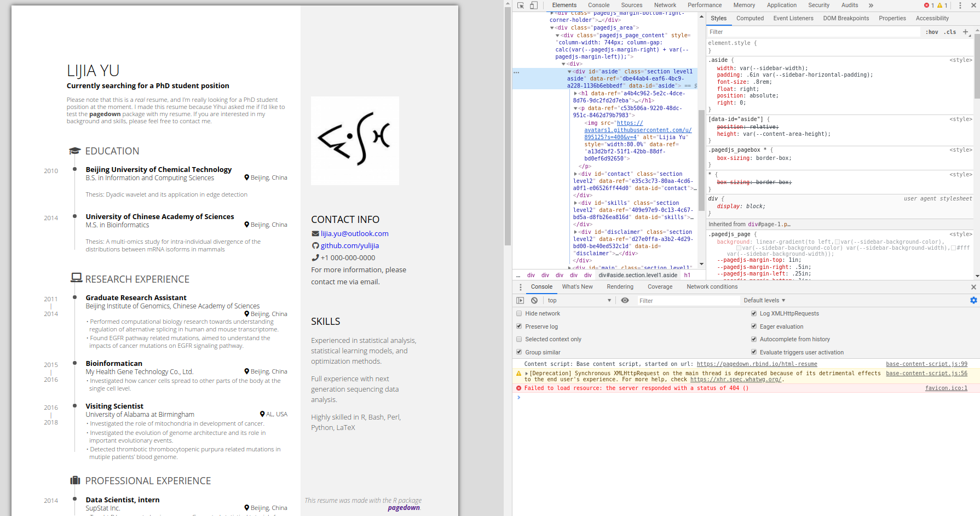Show more DevTools tabs via chevrons
Image resolution: width=980 pixels, height=516 pixels.
coord(871,5)
